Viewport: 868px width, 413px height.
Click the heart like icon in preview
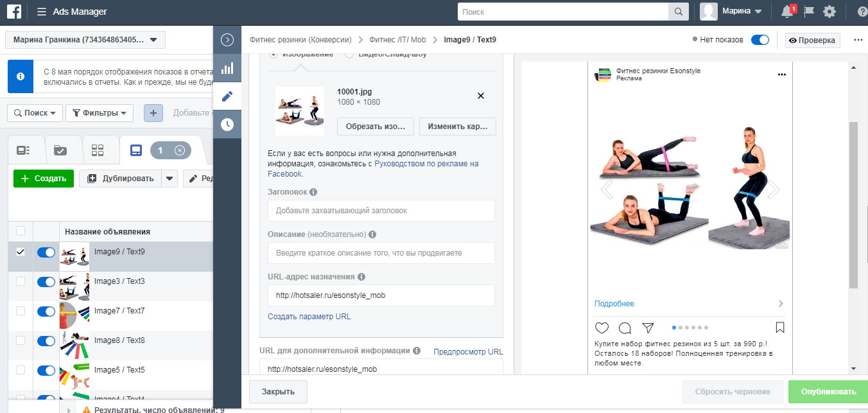pyautogui.click(x=602, y=328)
